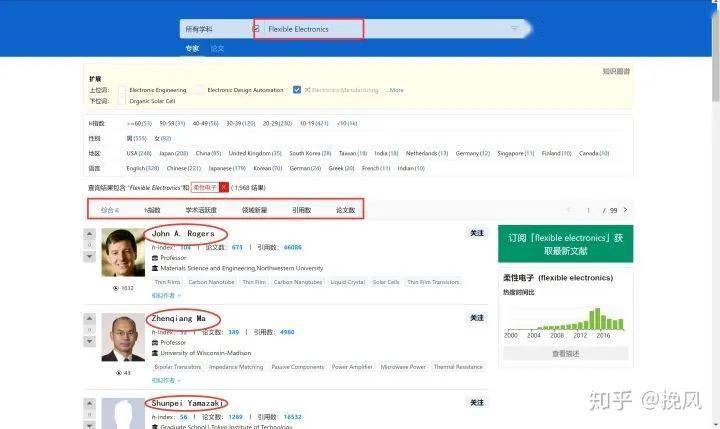The height and width of the screenshot is (429, 720).
Task: Uncheck the Electronics Manufacturing checkbox
Action: click(x=297, y=90)
